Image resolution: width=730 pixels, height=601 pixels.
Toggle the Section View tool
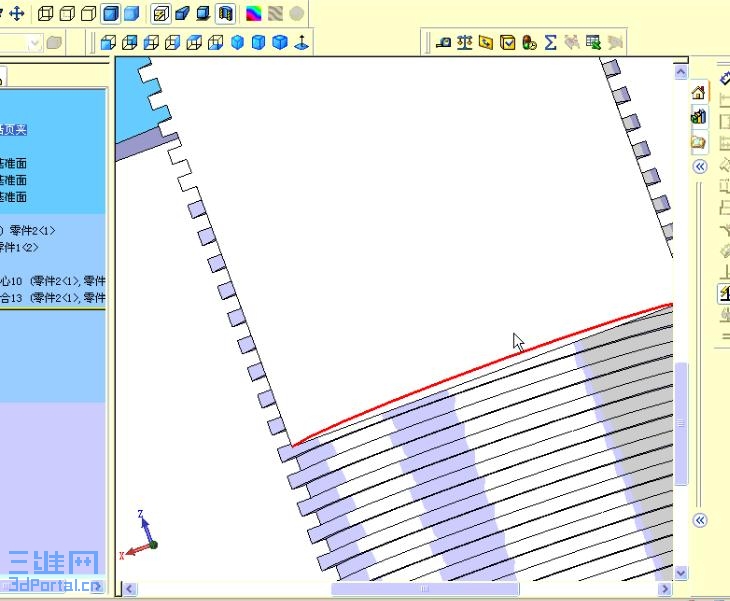225,14
